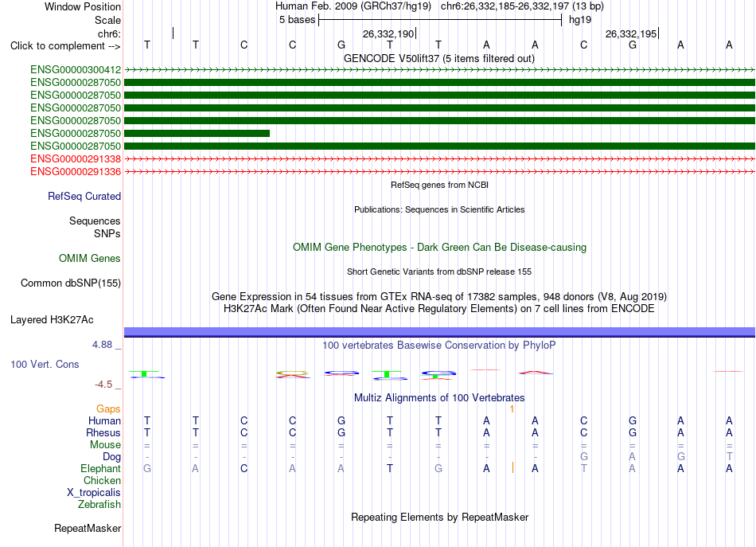Click the short ENSG00000287050 transcript bar that ends early
The image size is (756, 547).
tap(197, 133)
